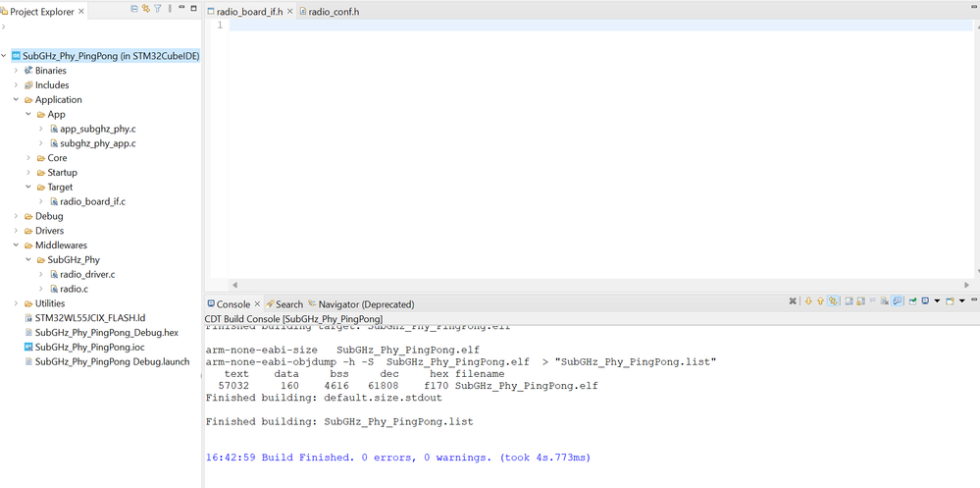Image resolution: width=980 pixels, height=488 pixels.
Task: Minimize the Console panel
Action: [x=974, y=299]
